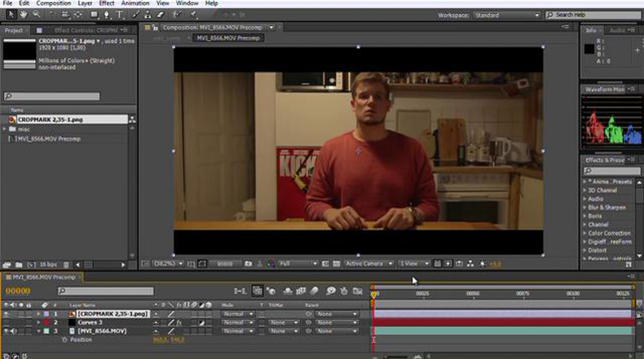The image size is (644, 359).
Task: Open the Workspace Standard dropdown
Action: click(506, 15)
